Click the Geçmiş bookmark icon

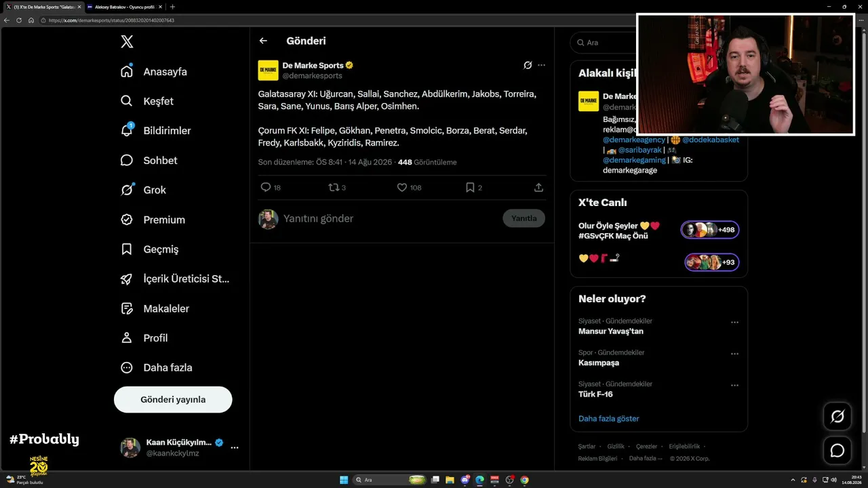coord(127,249)
